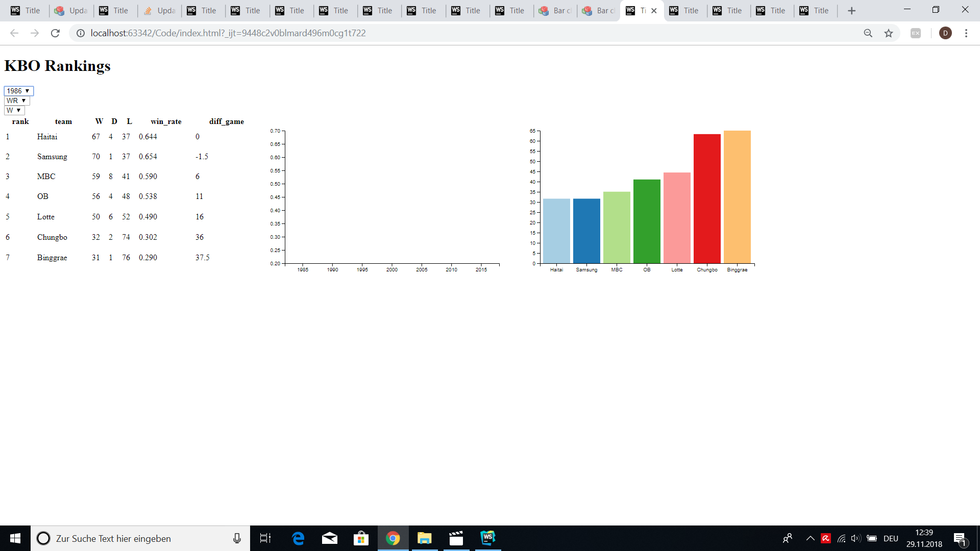
Task: Switch to first Bar chart tab
Action: coord(555,11)
